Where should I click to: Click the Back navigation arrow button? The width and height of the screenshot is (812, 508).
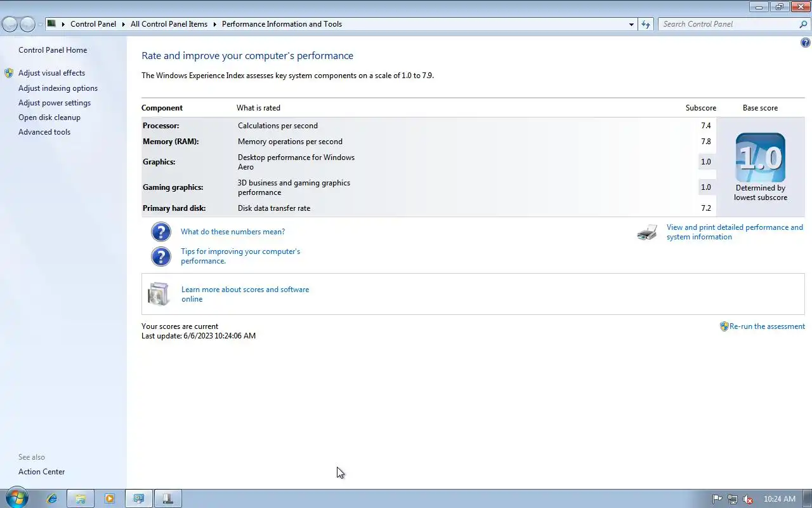(x=10, y=24)
